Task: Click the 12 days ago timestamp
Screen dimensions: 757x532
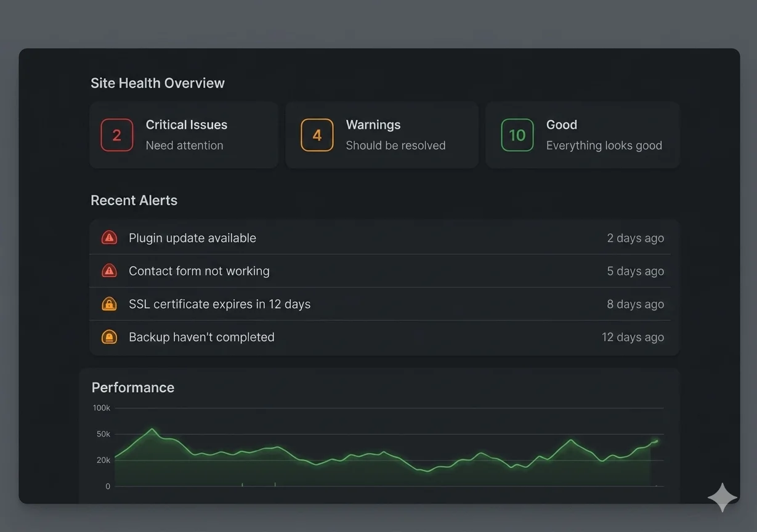Action: 633,337
